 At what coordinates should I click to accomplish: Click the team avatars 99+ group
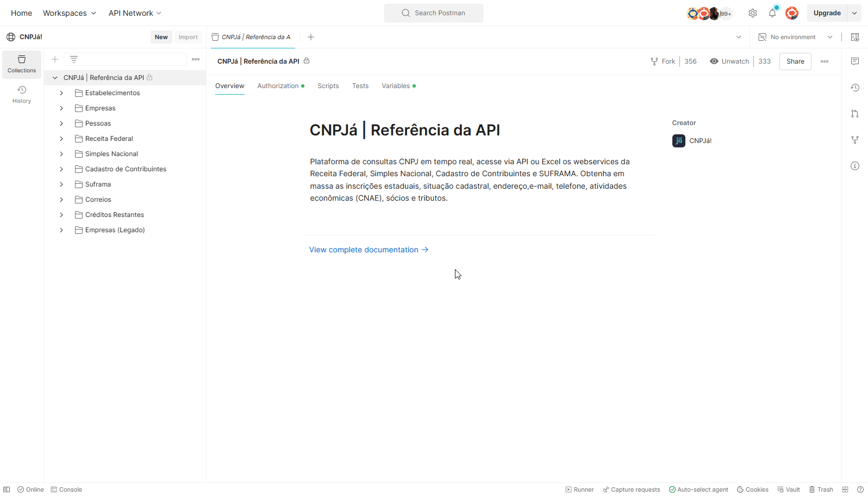709,13
